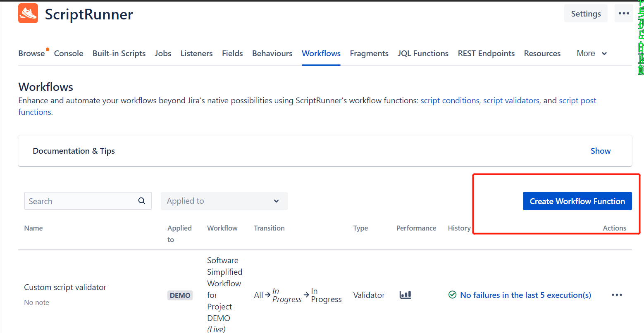644x333 pixels.
Task: Follow the script post functions link
Action: (577, 100)
